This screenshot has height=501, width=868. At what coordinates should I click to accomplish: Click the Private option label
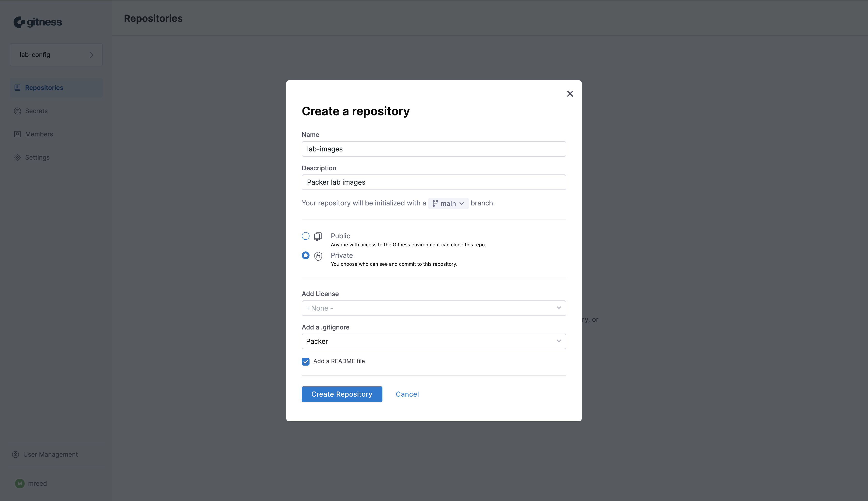pyautogui.click(x=341, y=255)
